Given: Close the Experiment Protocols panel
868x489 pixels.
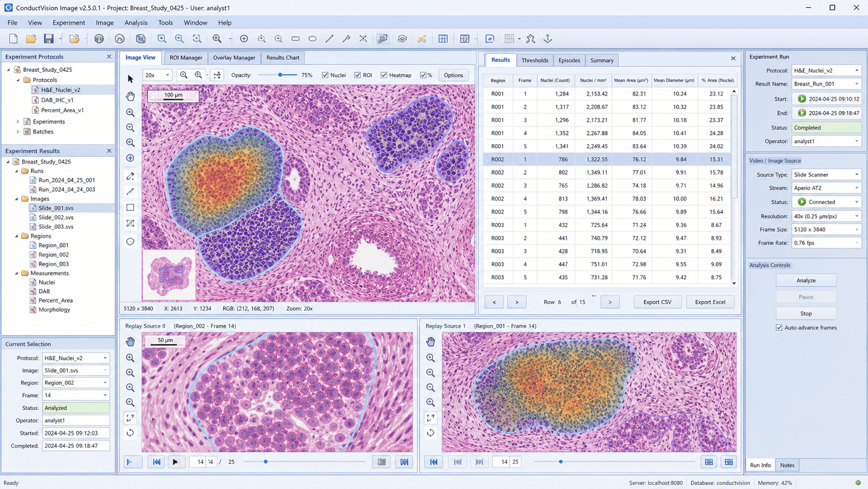Looking at the screenshot, I should click(109, 57).
